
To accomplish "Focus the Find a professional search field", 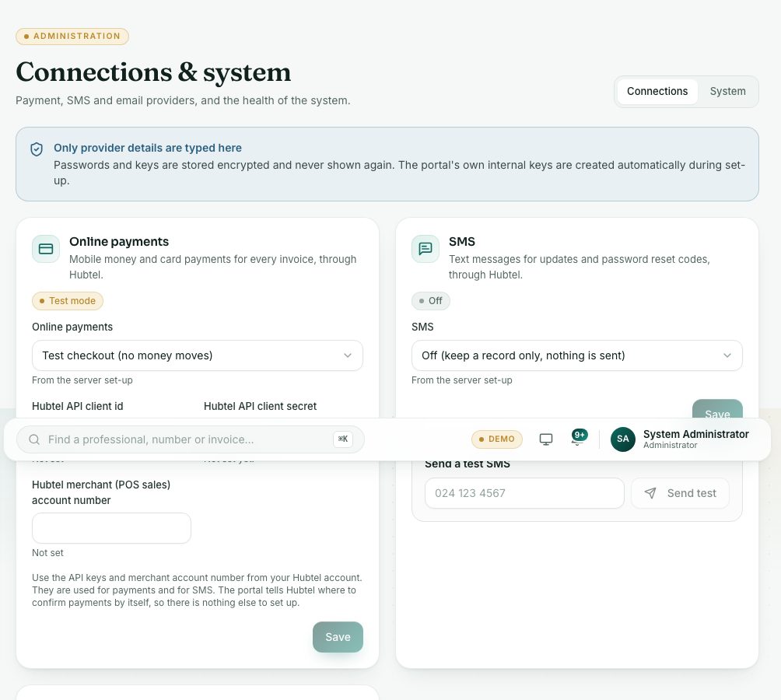I will click(191, 439).
